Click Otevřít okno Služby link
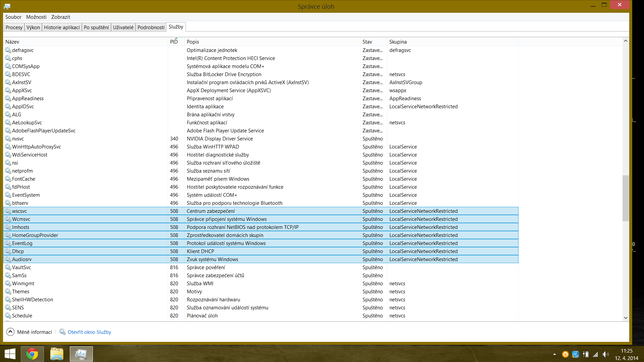 tap(89, 332)
